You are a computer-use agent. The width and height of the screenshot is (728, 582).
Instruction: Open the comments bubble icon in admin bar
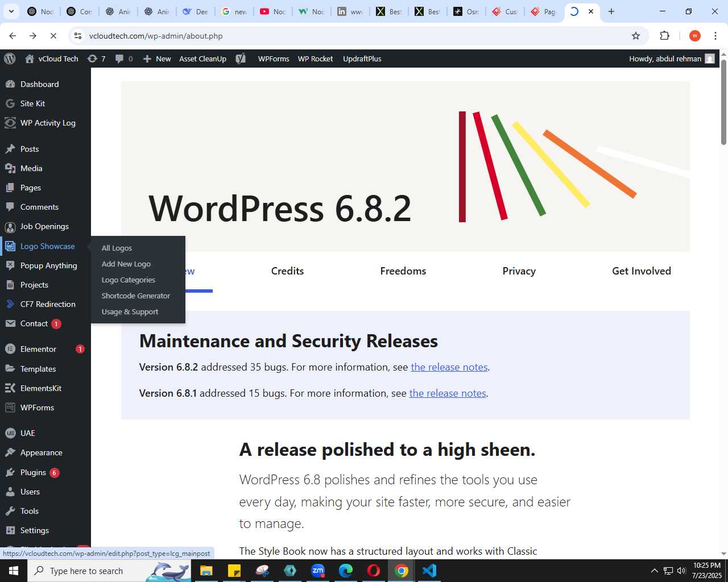[124, 59]
